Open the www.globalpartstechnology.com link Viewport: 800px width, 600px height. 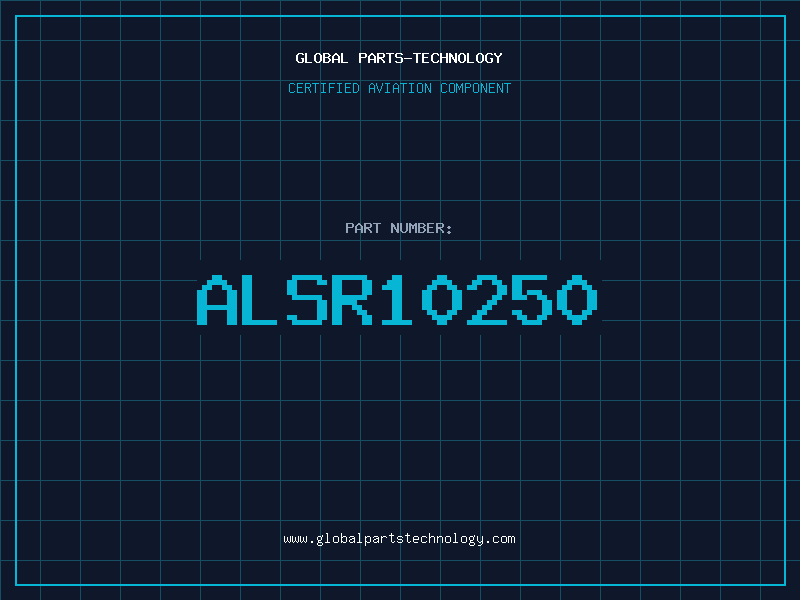pyautogui.click(x=399, y=539)
